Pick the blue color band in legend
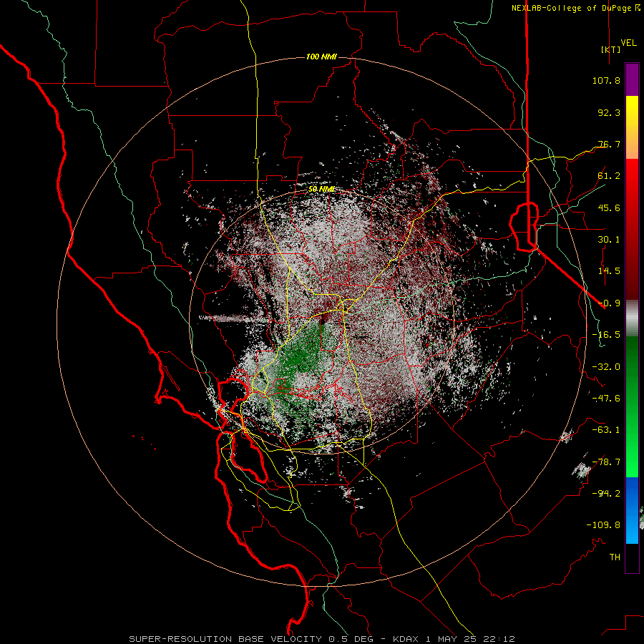This screenshot has width=644, height=644. click(632, 510)
